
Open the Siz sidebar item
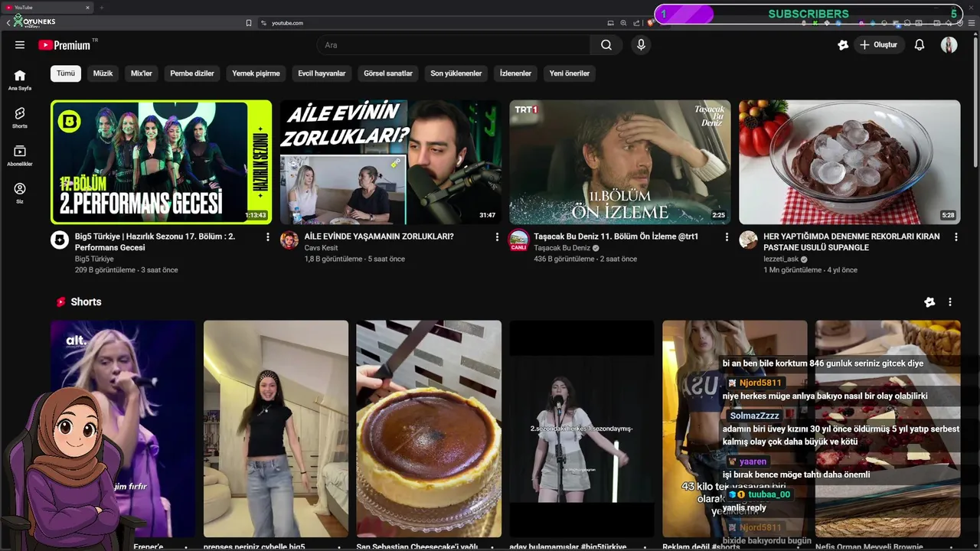[20, 193]
